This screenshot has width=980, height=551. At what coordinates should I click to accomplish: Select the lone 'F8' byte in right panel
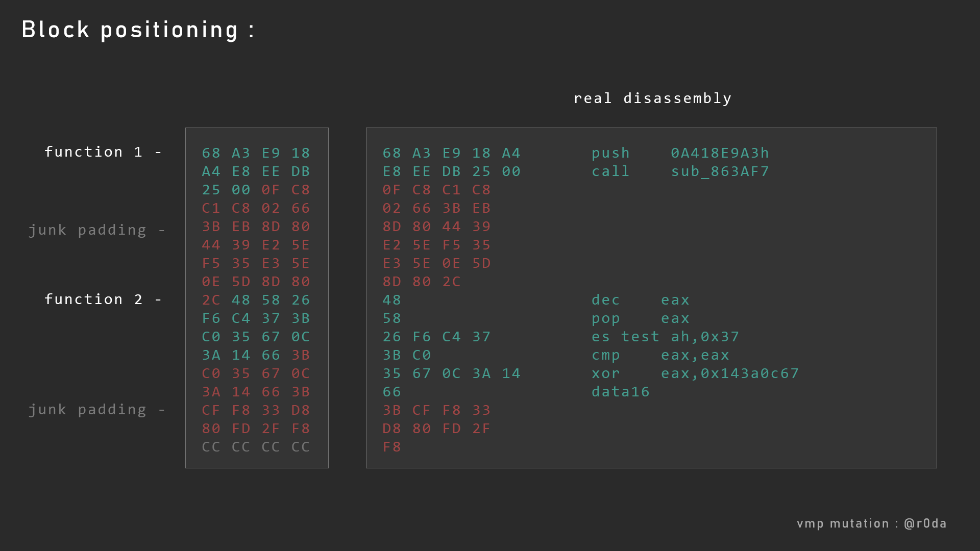392,447
